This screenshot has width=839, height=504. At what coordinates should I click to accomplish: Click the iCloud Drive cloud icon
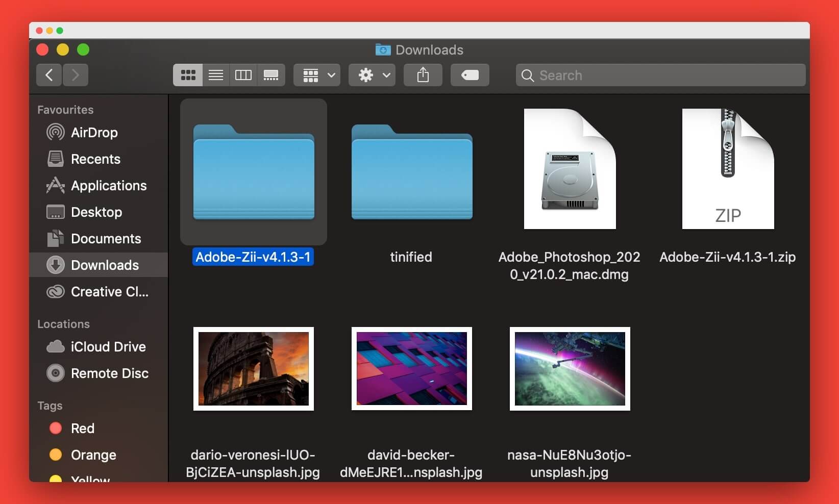tap(56, 347)
